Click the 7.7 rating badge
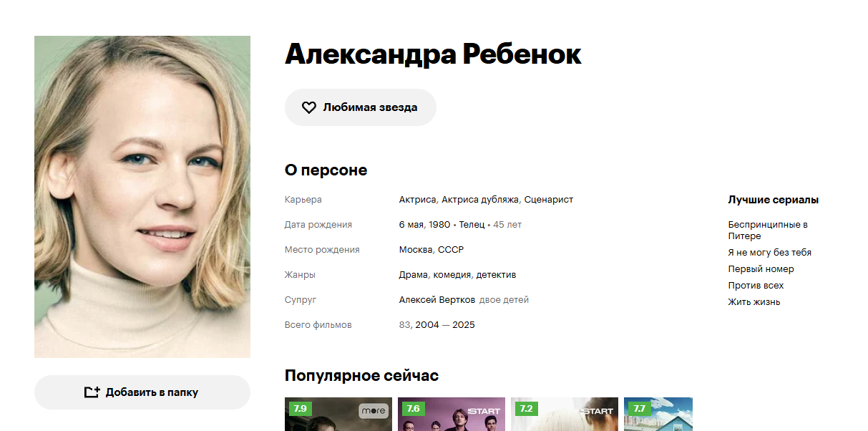The image size is (868, 431). click(x=639, y=409)
